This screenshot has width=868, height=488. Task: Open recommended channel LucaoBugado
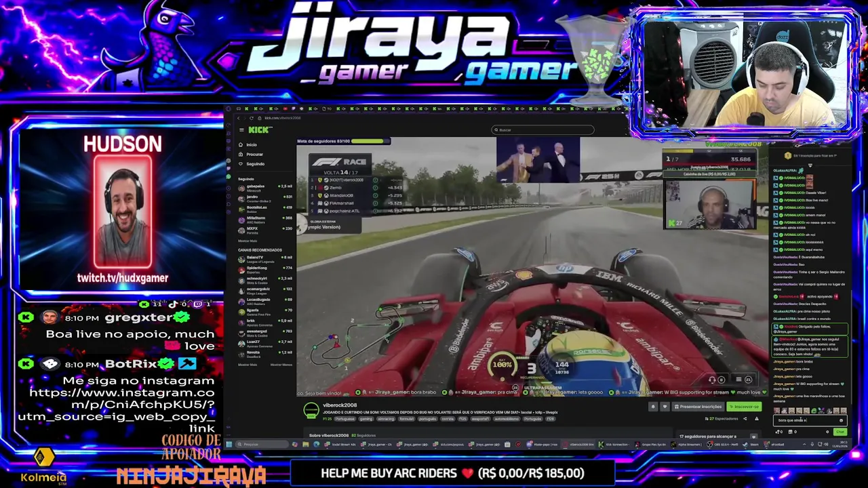(x=265, y=302)
